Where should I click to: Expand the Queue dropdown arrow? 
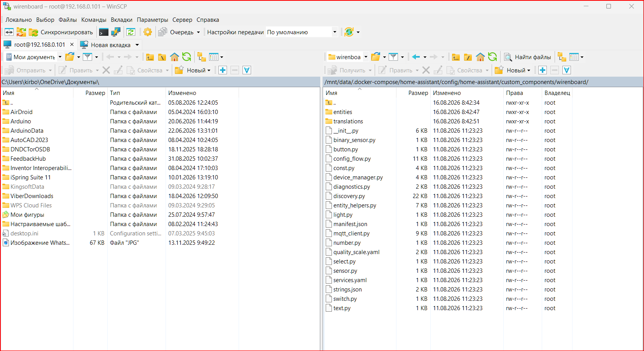[x=198, y=32]
